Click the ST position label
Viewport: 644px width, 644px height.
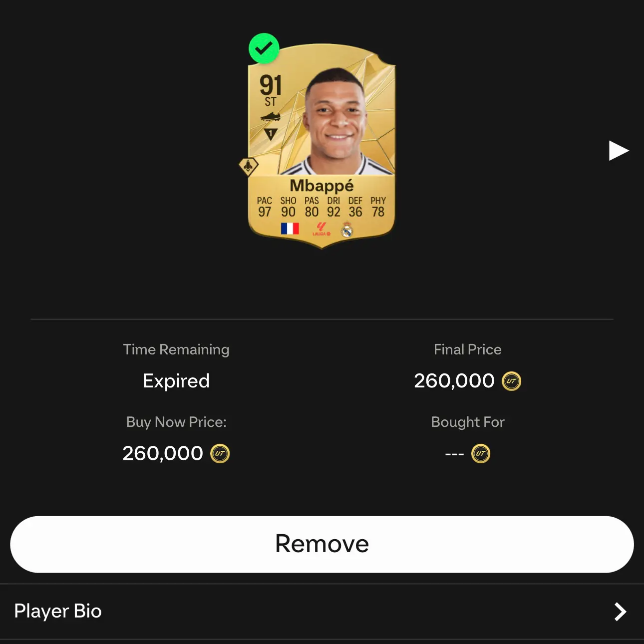(271, 102)
